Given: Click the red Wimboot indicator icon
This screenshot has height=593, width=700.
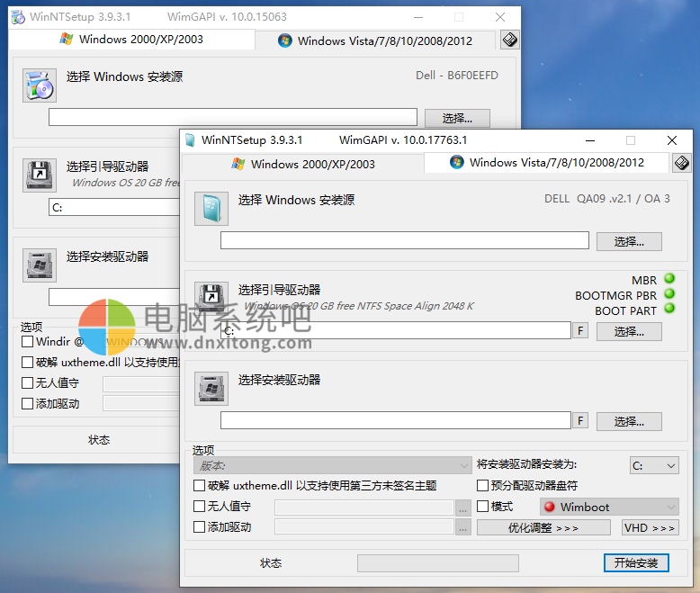Looking at the screenshot, I should (x=550, y=507).
